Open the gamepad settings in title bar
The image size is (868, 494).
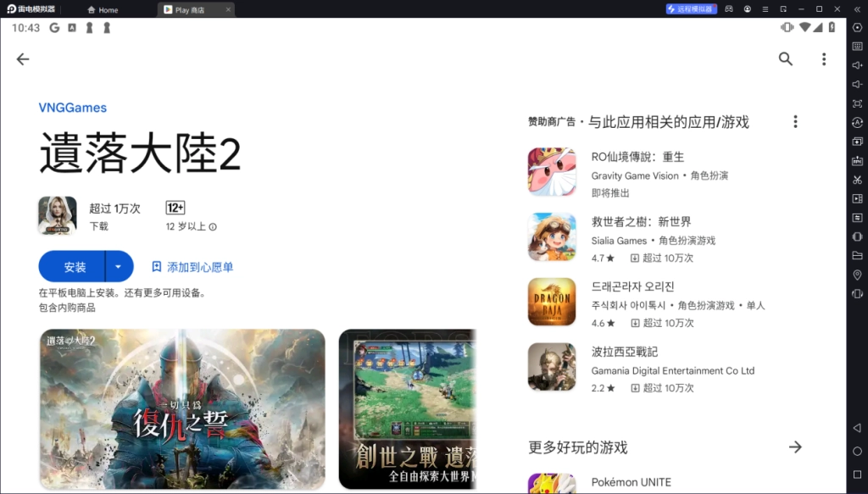point(730,8)
